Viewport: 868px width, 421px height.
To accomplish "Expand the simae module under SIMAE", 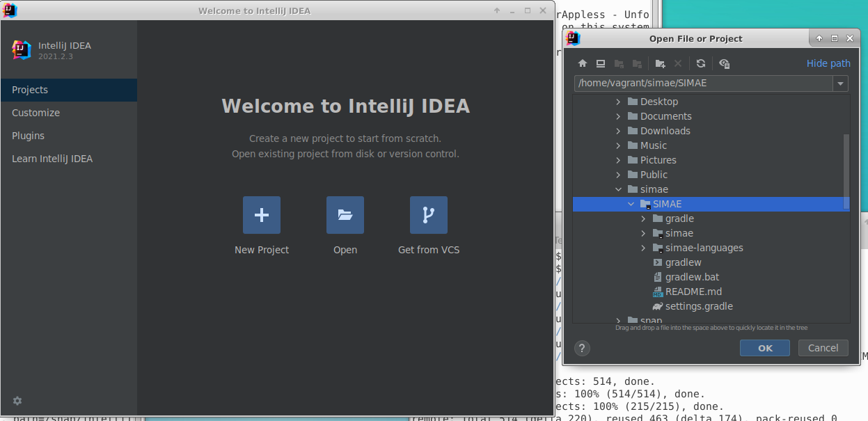I will pyautogui.click(x=643, y=233).
